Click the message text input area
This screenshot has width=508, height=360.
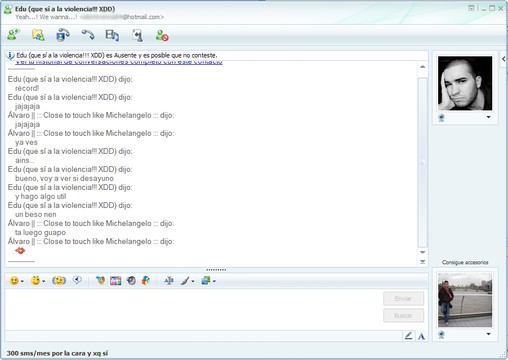pyautogui.click(x=193, y=309)
